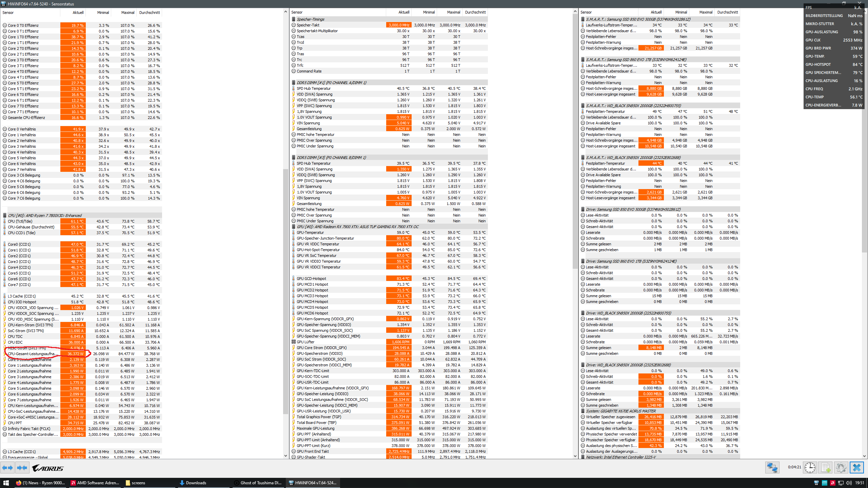Click the Maximal column header in left panel

click(x=127, y=13)
